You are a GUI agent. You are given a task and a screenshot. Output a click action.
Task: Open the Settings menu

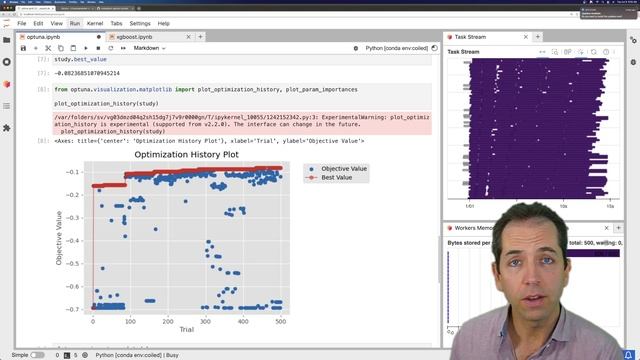pyautogui.click(x=140, y=24)
